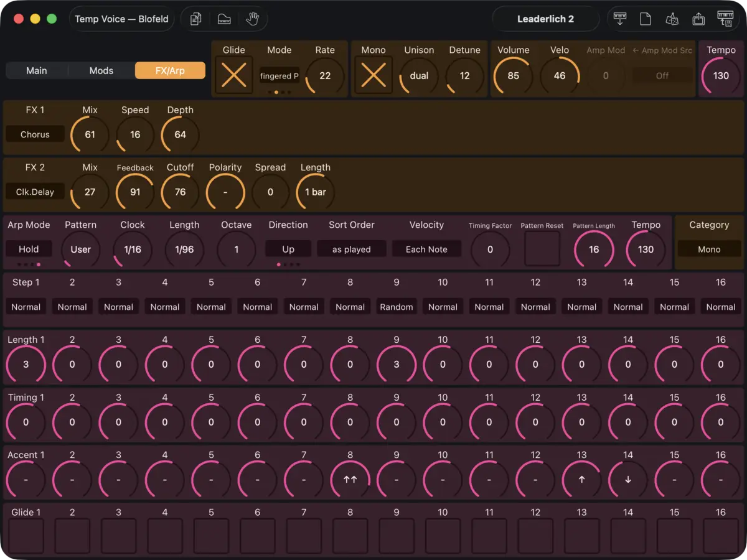
Task: Click the Accent 14 knob with down arrow
Action: point(628,480)
